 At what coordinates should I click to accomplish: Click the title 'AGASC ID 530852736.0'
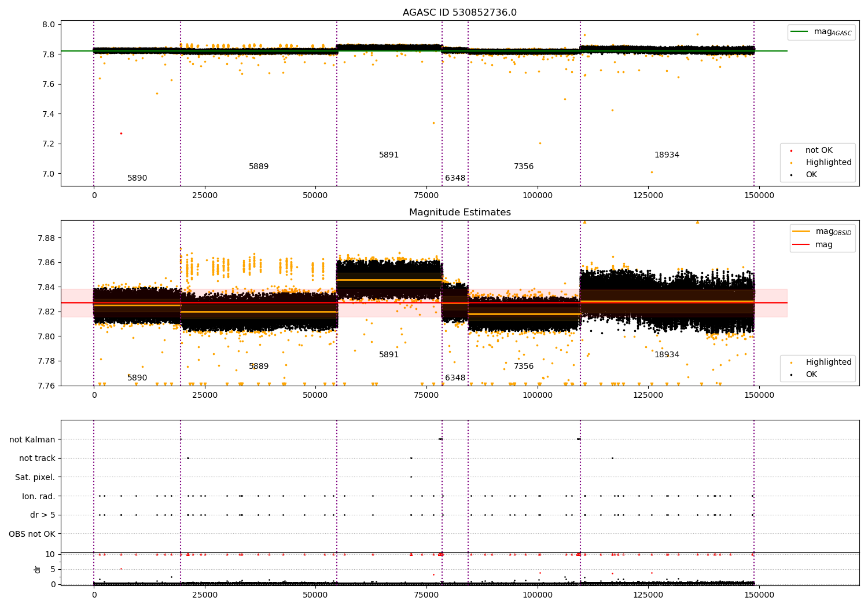[459, 13]
